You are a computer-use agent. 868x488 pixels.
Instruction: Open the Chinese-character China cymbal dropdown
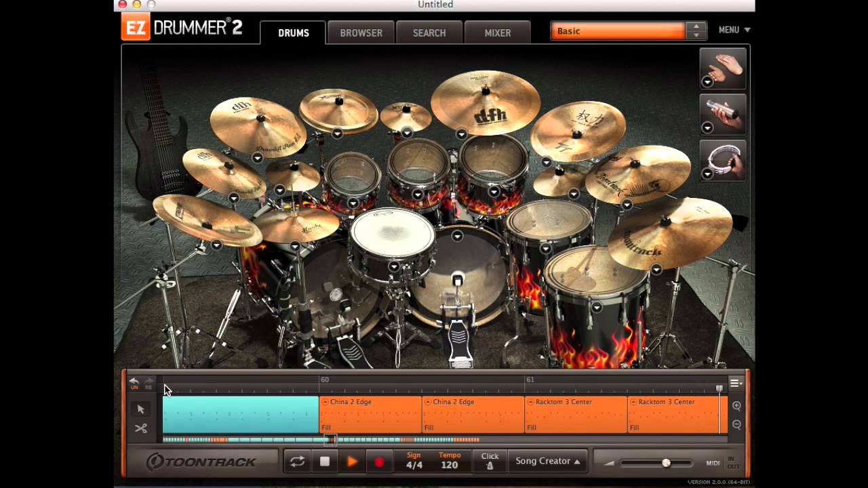546,163
